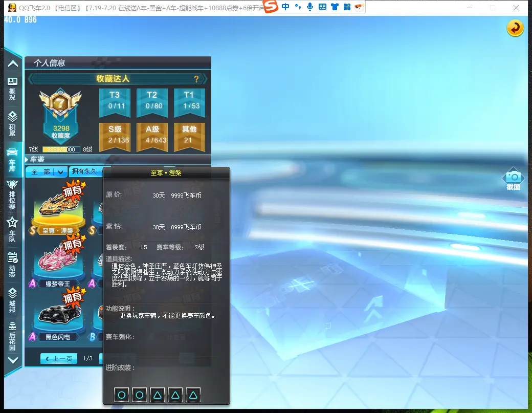Click the last triangle modification slot

(193, 395)
